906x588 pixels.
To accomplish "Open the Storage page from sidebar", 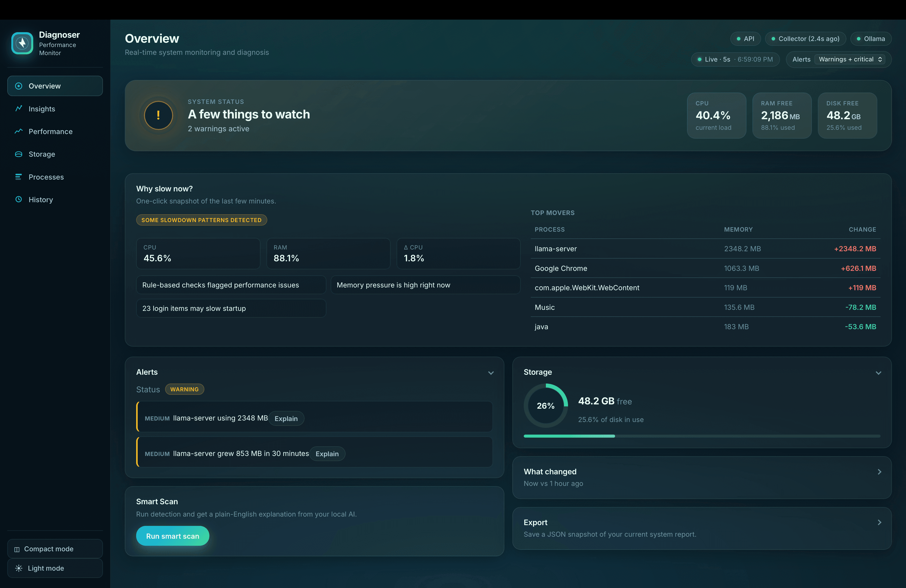I will click(x=55, y=154).
